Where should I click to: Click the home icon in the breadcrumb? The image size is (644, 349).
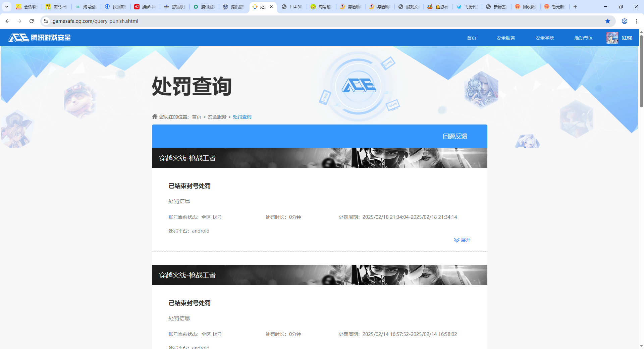pos(154,116)
